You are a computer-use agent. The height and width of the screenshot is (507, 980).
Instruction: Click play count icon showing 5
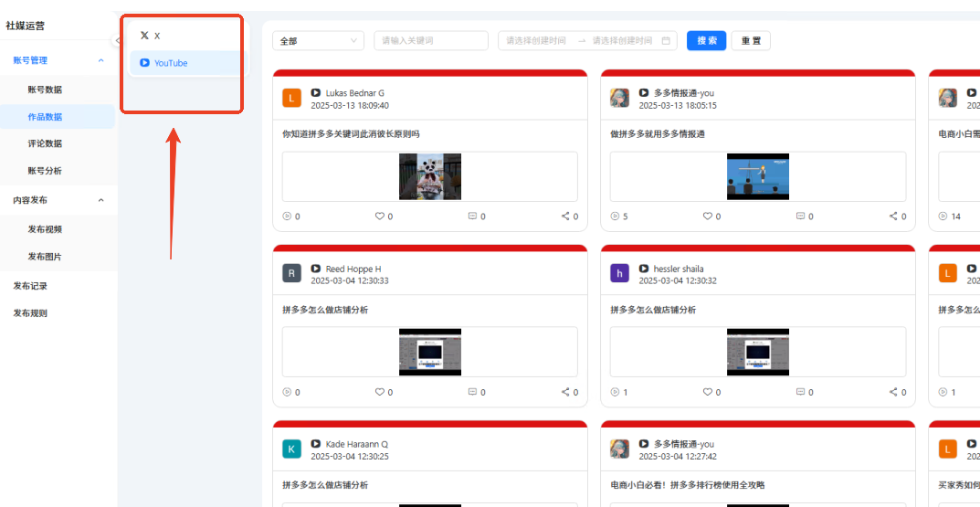[x=615, y=217]
